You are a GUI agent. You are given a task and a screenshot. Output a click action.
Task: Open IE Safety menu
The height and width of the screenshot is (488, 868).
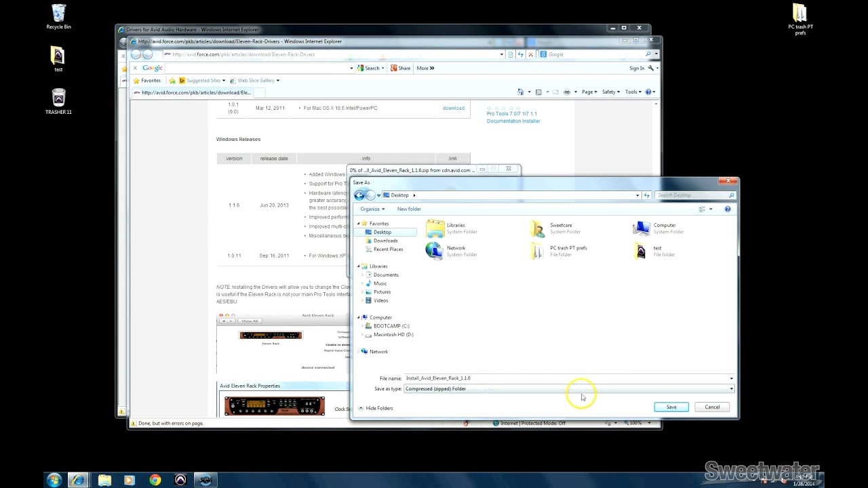[610, 92]
